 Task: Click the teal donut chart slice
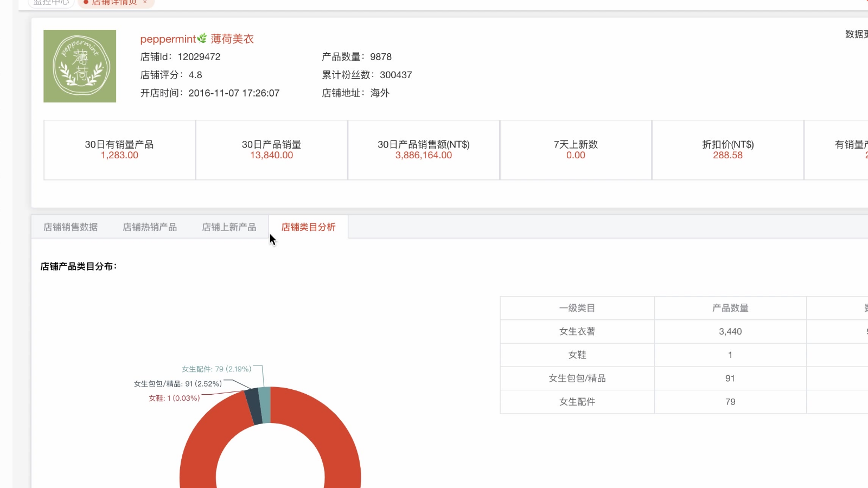tap(265, 404)
